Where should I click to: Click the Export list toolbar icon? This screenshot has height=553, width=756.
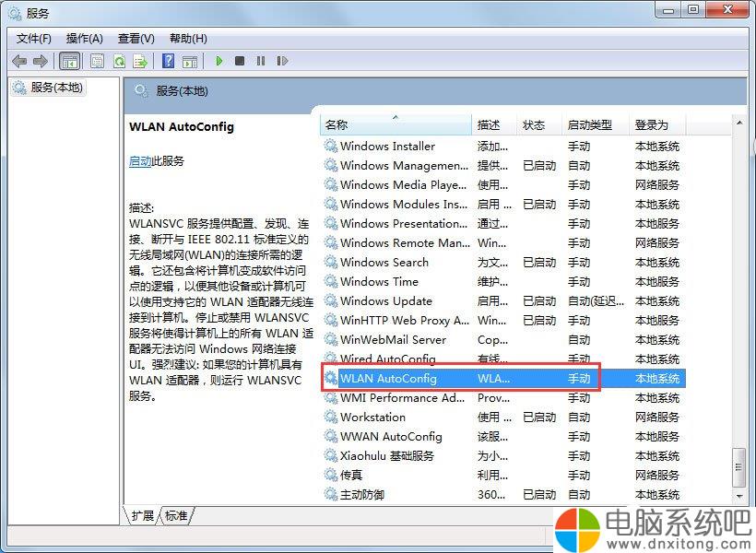click(x=140, y=61)
